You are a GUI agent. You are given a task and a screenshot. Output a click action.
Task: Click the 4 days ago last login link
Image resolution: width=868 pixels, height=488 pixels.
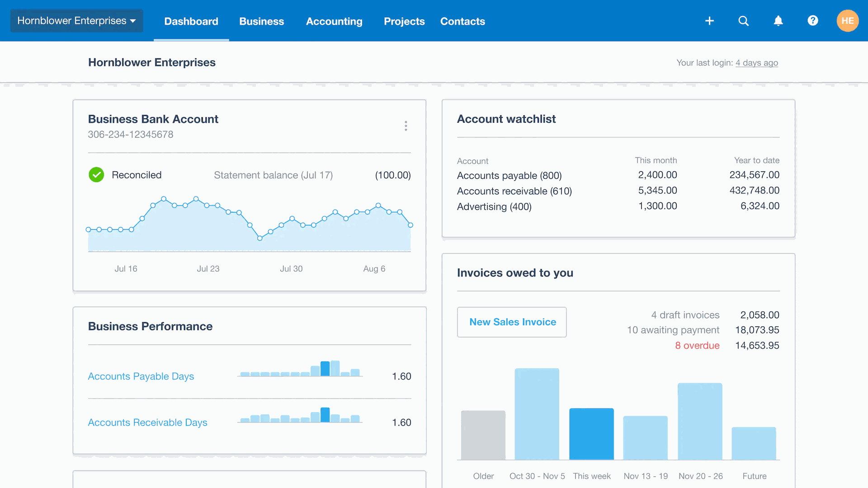click(757, 63)
